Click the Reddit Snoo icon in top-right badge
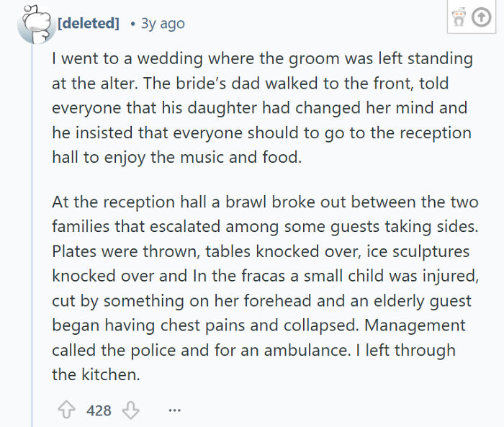 tap(458, 20)
